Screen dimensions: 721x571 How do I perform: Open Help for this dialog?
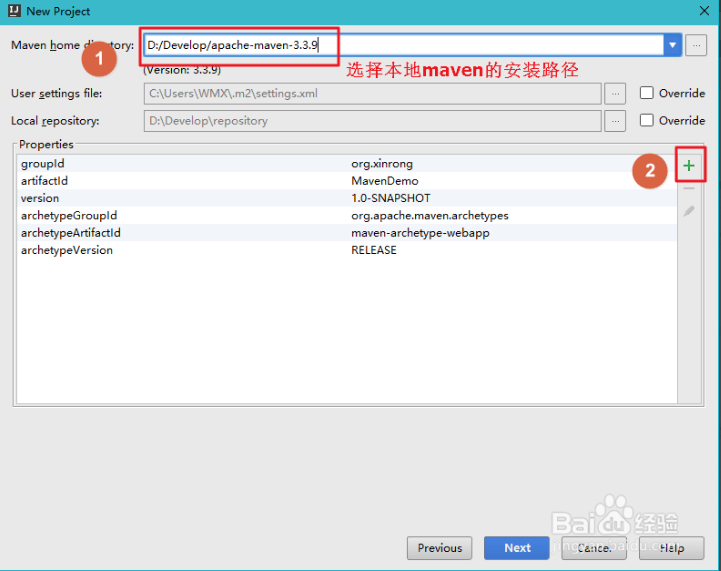pyautogui.click(x=671, y=548)
